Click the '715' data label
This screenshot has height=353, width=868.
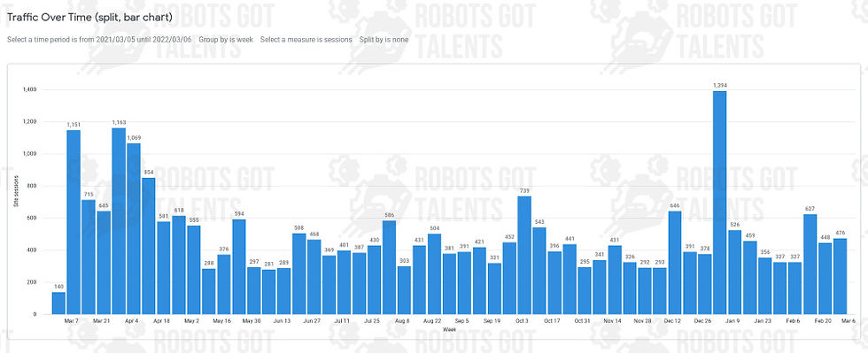coord(89,195)
